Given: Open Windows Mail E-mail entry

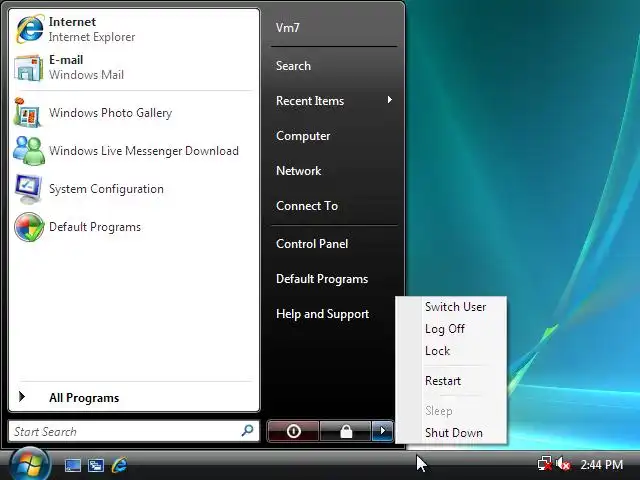Looking at the screenshot, I should tap(134, 67).
